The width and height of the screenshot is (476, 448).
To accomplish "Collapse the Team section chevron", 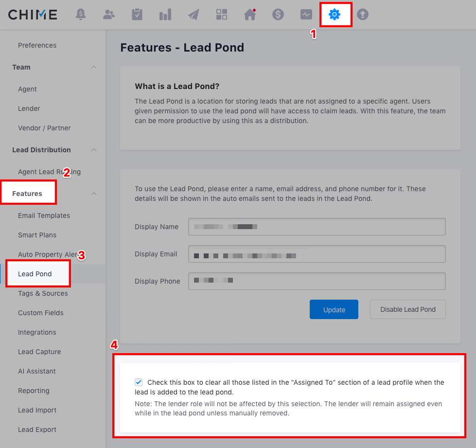I will point(94,67).
